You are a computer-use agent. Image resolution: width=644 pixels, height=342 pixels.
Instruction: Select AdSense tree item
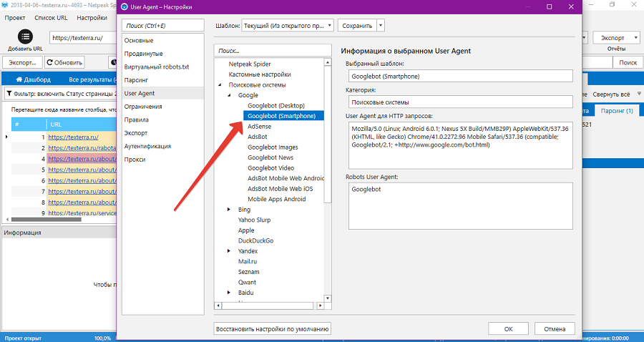[x=259, y=127]
